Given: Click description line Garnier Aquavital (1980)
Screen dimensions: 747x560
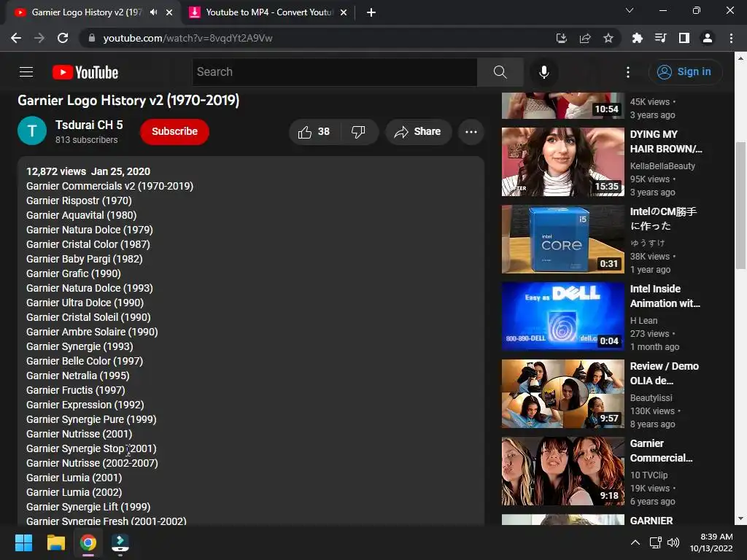Looking at the screenshot, I should pyautogui.click(x=81, y=215).
